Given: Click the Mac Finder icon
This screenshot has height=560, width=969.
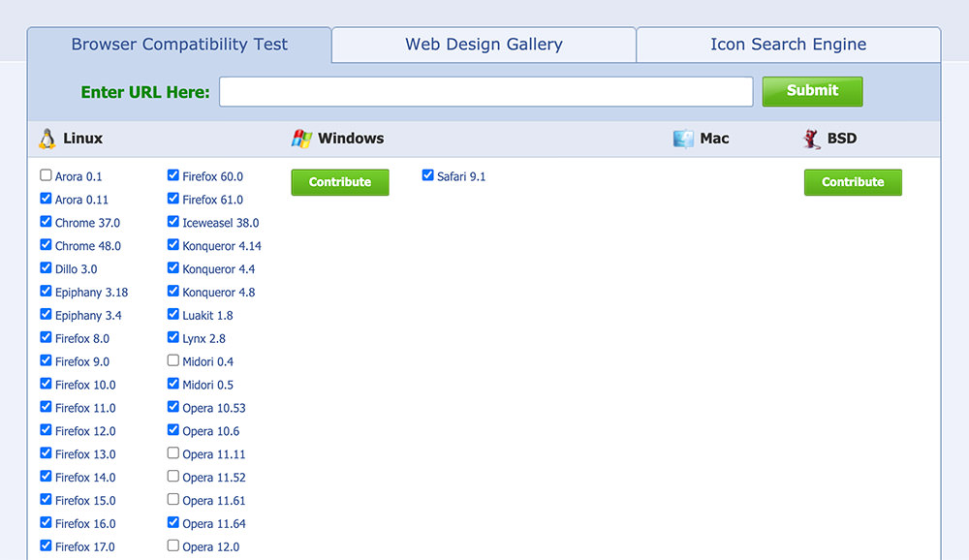Looking at the screenshot, I should coord(683,139).
